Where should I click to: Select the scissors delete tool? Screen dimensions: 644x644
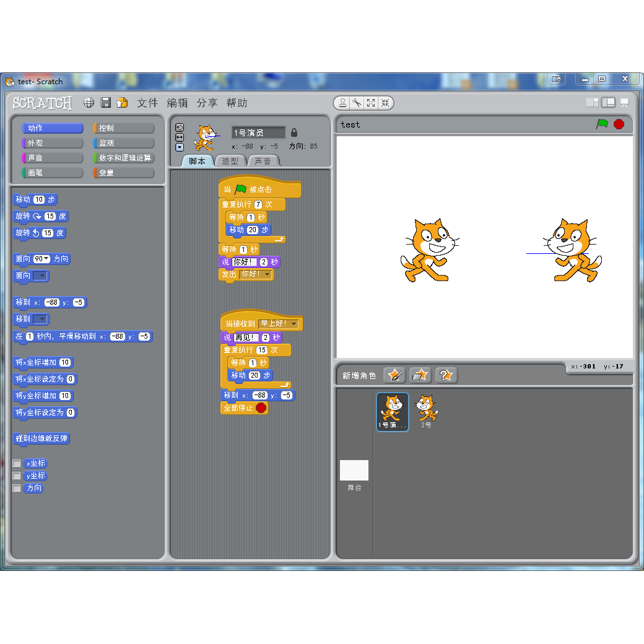coord(357,103)
